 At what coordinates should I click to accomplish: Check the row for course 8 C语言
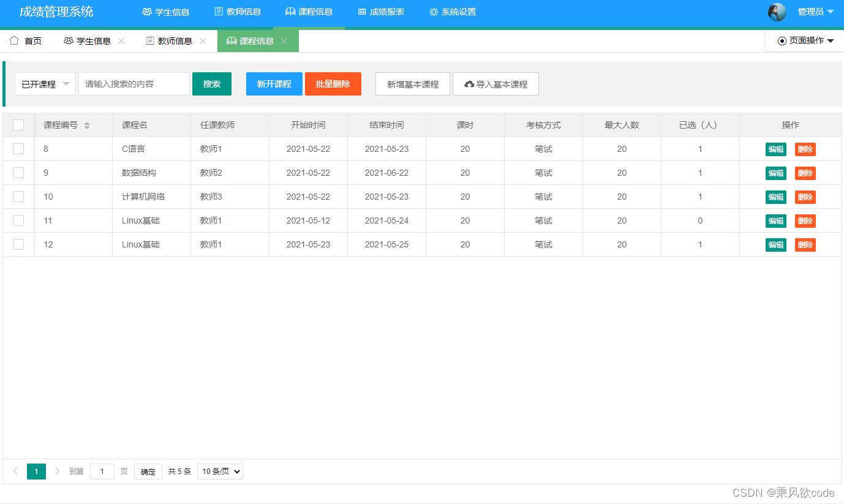click(18, 149)
